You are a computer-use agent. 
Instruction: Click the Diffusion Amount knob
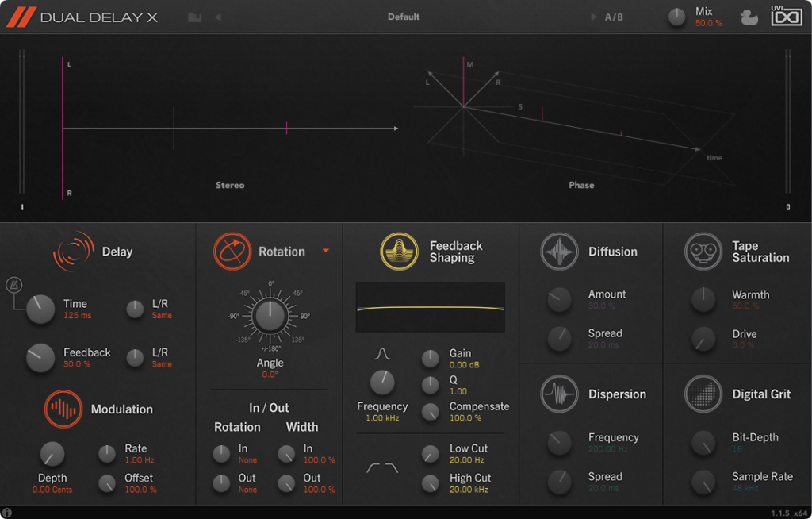[559, 299]
